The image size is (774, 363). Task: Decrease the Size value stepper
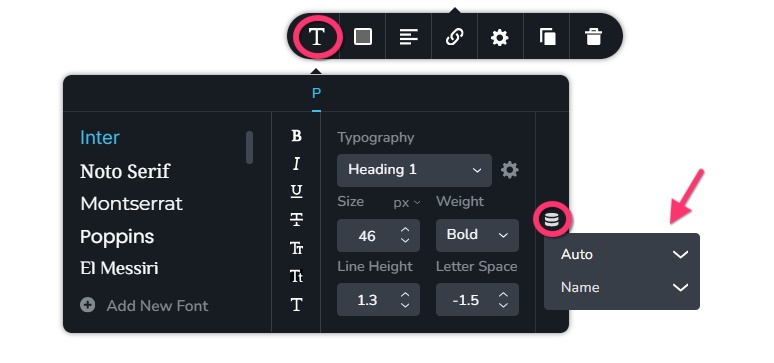coord(405,241)
